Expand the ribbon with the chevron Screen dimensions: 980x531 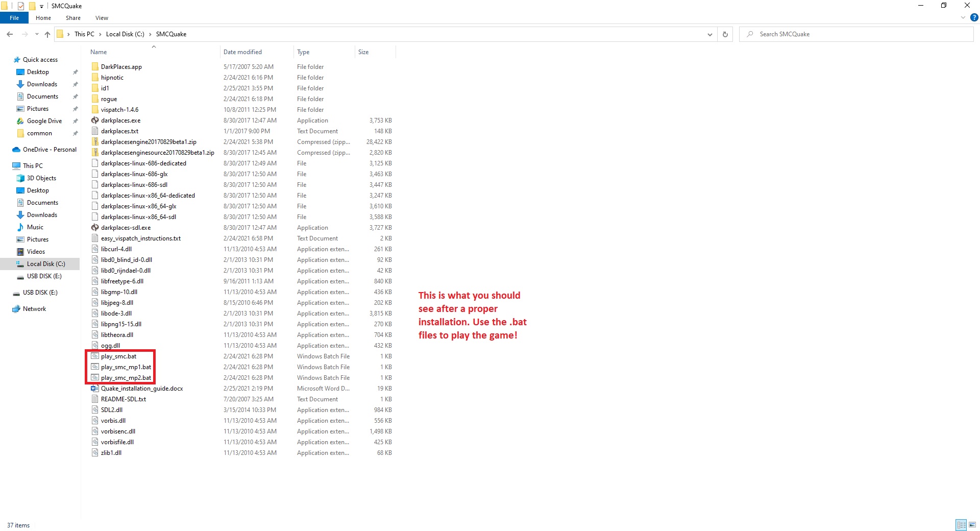(x=963, y=17)
